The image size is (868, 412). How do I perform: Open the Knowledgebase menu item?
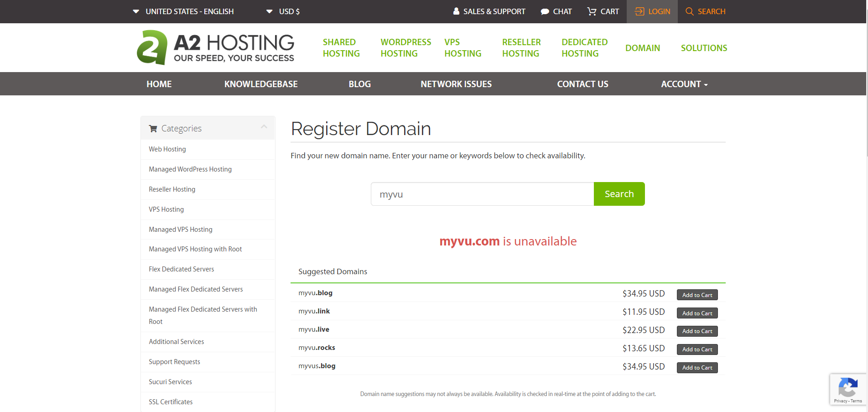coord(261,84)
